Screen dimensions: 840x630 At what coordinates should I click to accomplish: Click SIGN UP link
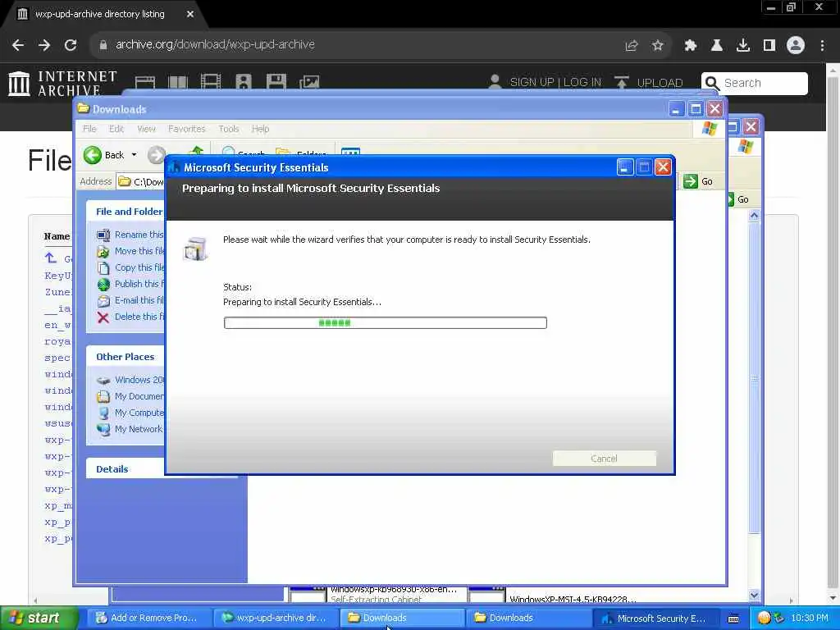(x=532, y=83)
